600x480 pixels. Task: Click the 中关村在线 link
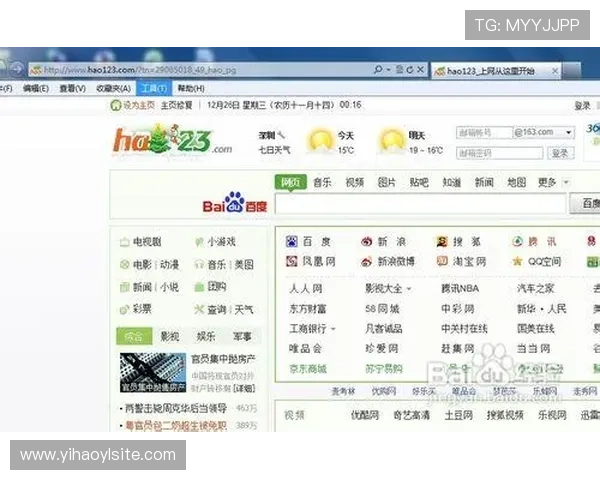(x=464, y=329)
